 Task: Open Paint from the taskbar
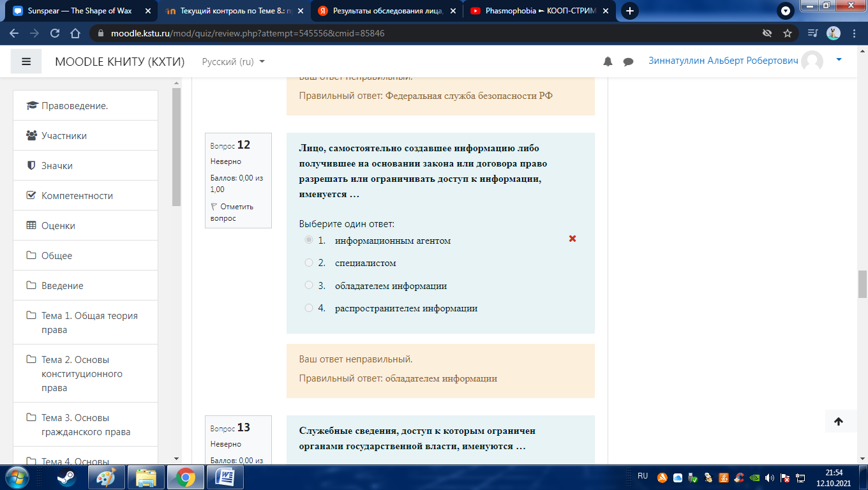click(106, 477)
